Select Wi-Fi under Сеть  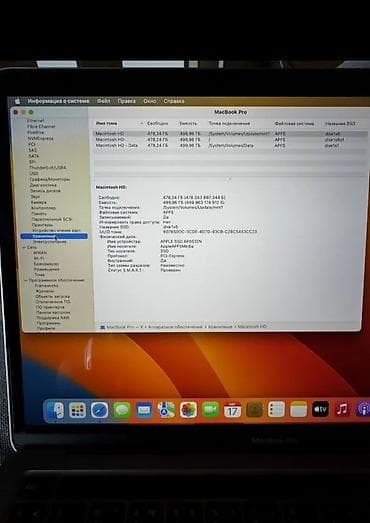point(40,258)
